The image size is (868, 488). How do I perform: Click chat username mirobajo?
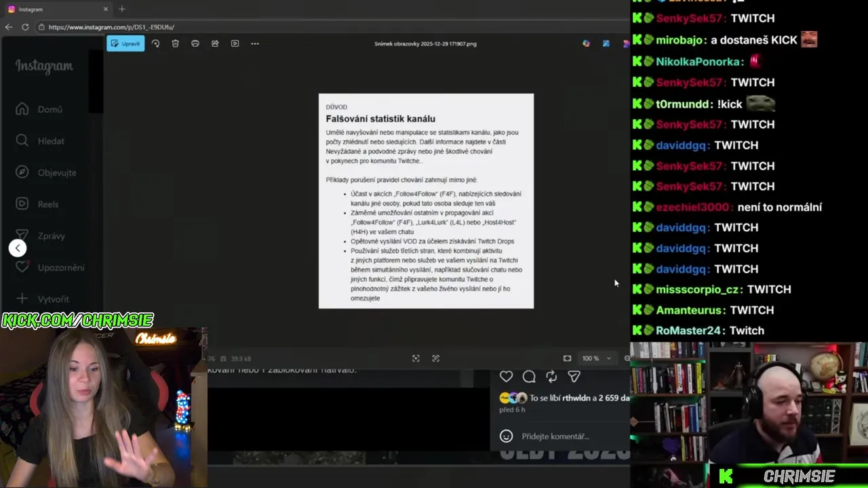(x=681, y=40)
